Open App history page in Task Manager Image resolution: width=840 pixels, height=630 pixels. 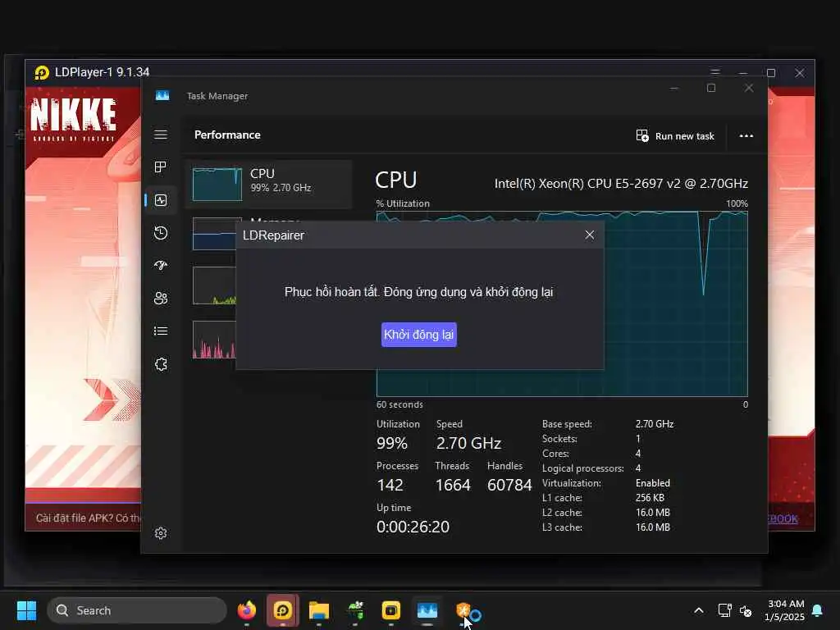tap(161, 233)
